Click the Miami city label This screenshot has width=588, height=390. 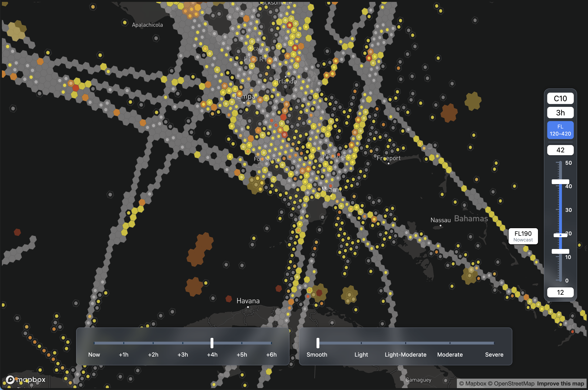(x=331, y=190)
